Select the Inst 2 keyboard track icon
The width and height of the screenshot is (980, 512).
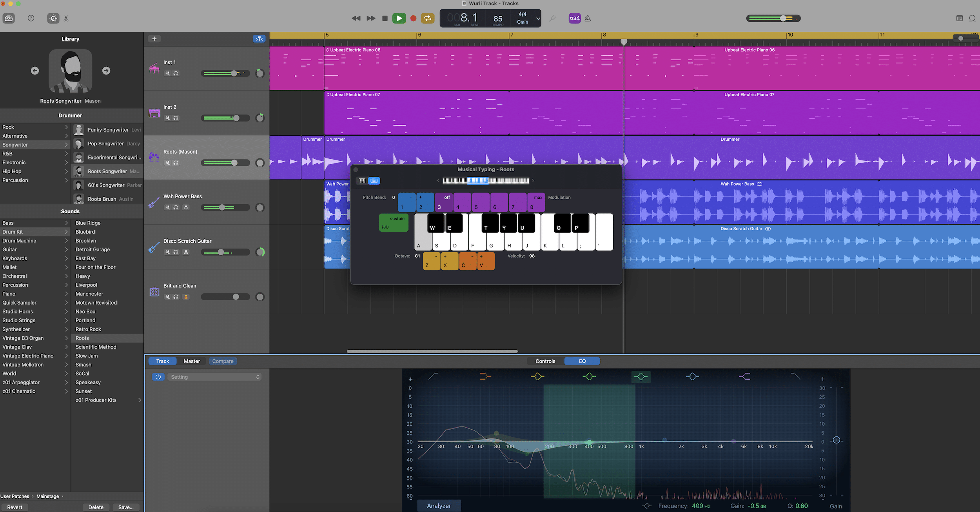coord(154,113)
